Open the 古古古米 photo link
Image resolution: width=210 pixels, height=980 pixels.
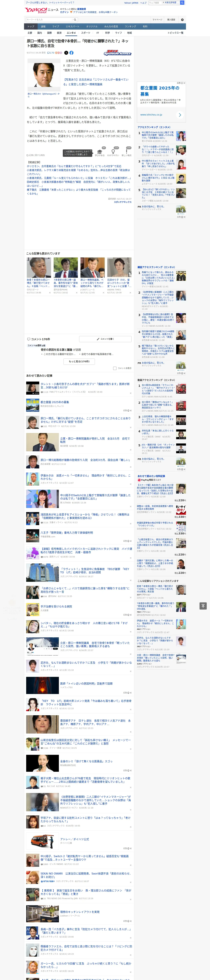tap(96, 82)
